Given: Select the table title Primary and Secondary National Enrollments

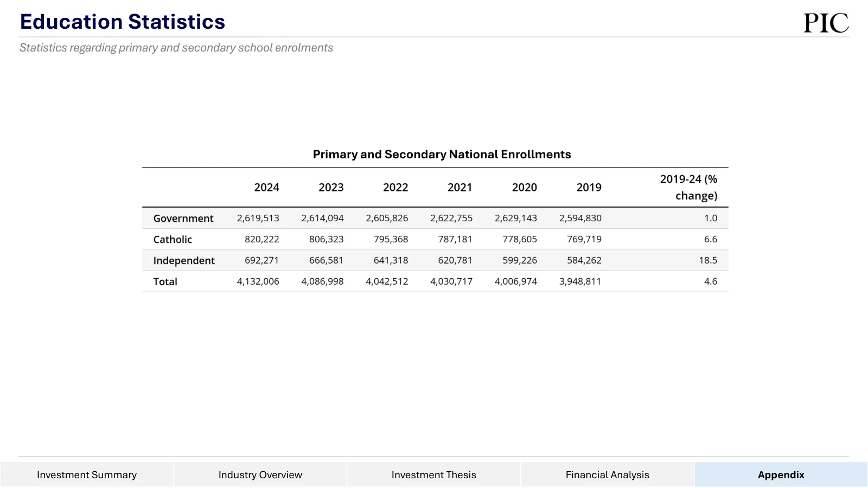Looking at the screenshot, I should [x=442, y=155].
